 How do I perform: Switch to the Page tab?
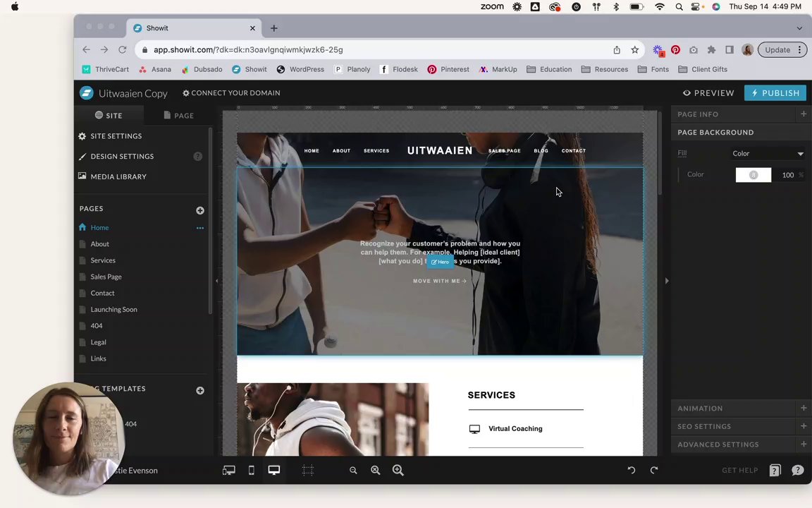point(178,116)
